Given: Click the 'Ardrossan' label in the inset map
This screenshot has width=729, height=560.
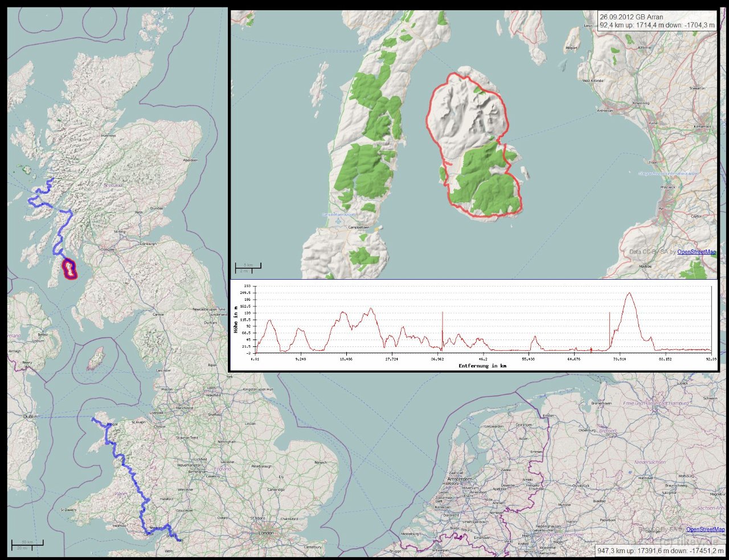Looking at the screenshot, I should tap(605, 111).
